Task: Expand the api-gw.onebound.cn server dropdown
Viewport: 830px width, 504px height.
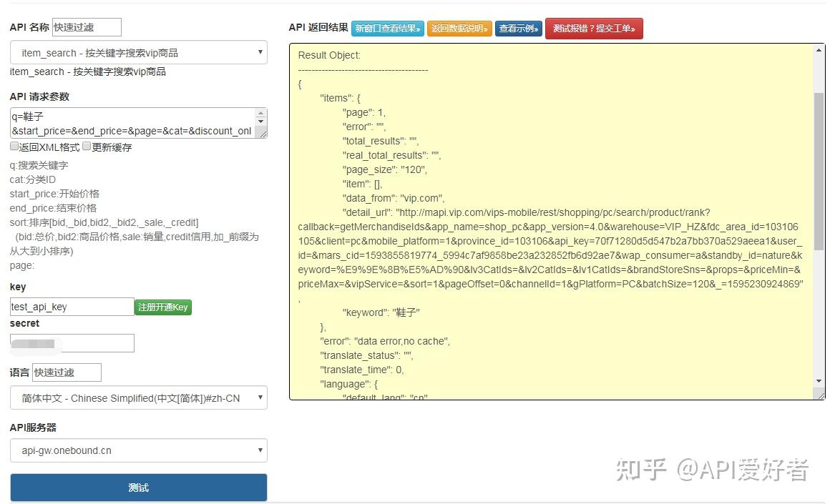Action: tap(138, 450)
